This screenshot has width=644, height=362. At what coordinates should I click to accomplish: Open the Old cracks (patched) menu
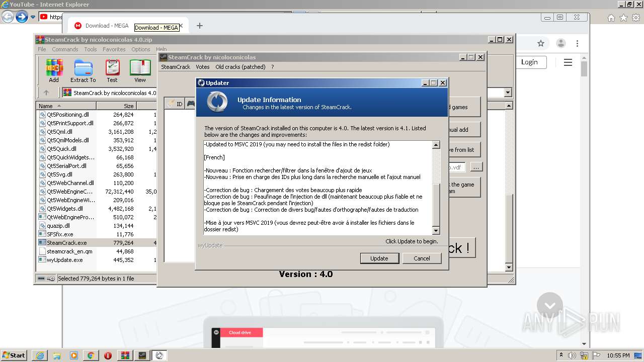[240, 67]
